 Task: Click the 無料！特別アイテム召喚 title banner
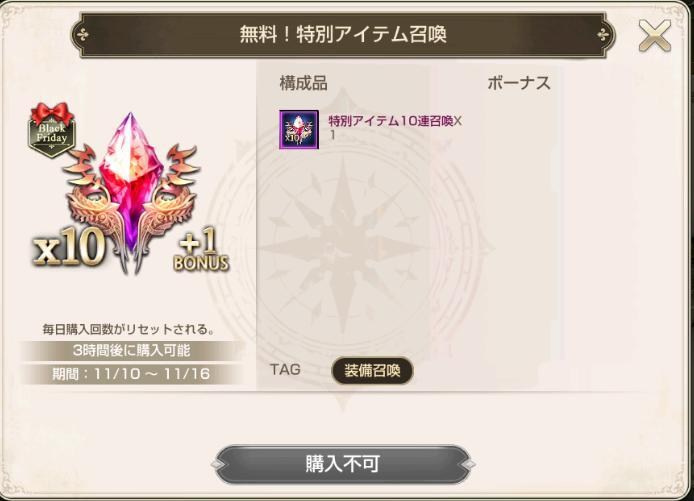click(x=343, y=35)
